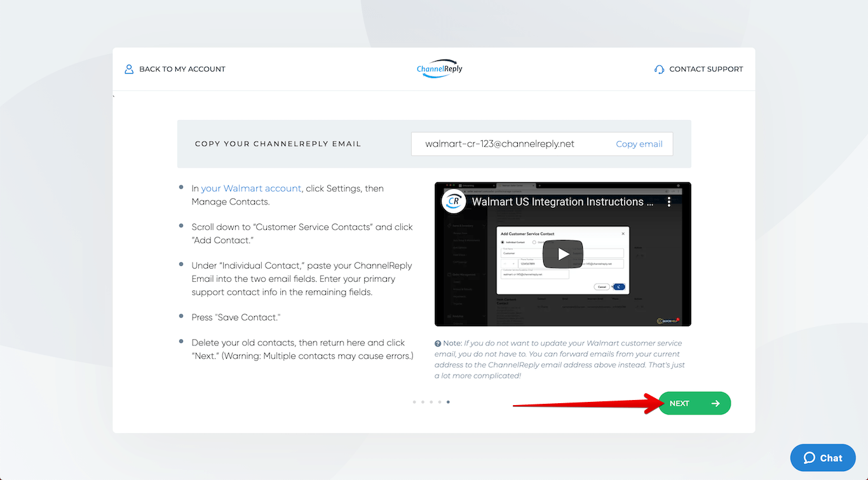This screenshot has height=480, width=868.
Task: Click the play icon on the embedded video
Action: pyautogui.click(x=562, y=254)
